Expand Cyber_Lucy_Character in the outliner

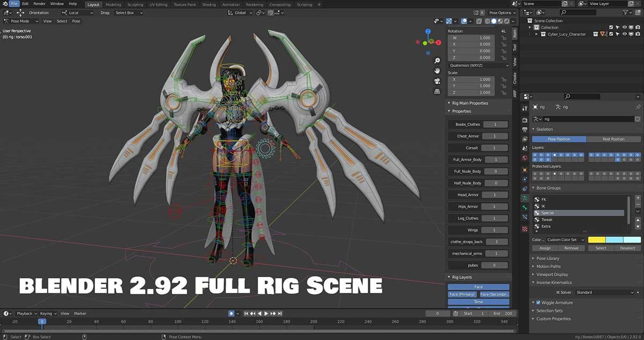[x=537, y=34]
